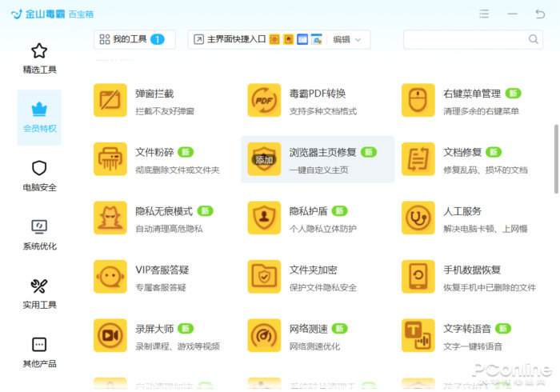The width and height of the screenshot is (560, 392).
Task: Click the search magnifier icon
Action: pos(534,39)
